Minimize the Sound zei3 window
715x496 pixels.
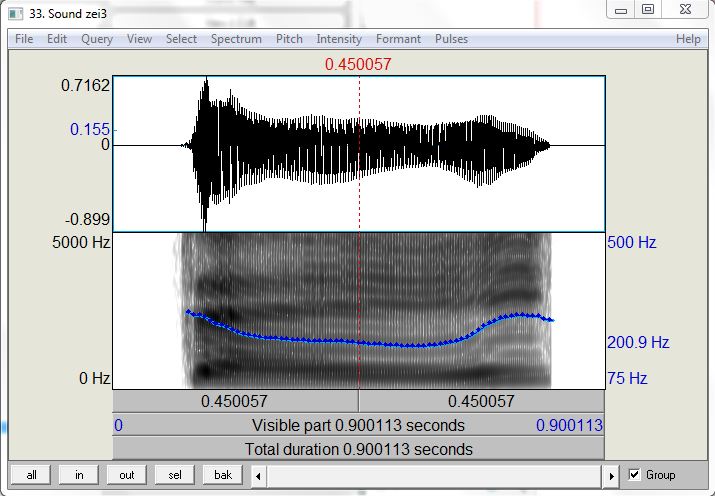tap(621, 10)
